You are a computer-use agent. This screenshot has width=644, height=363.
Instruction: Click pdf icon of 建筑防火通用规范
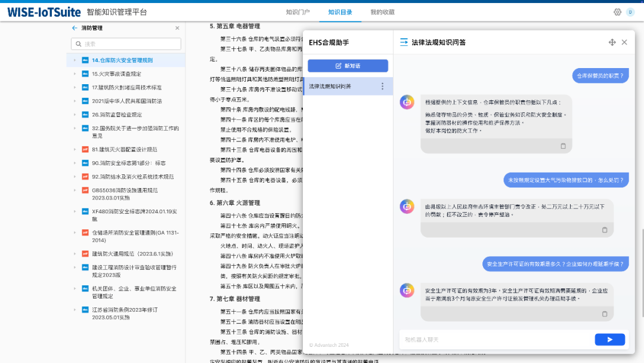pyautogui.click(x=85, y=254)
